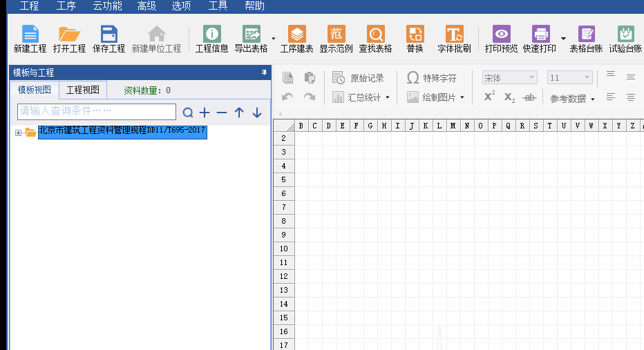
Task: Open a project with 打开工程
Action: click(69, 39)
